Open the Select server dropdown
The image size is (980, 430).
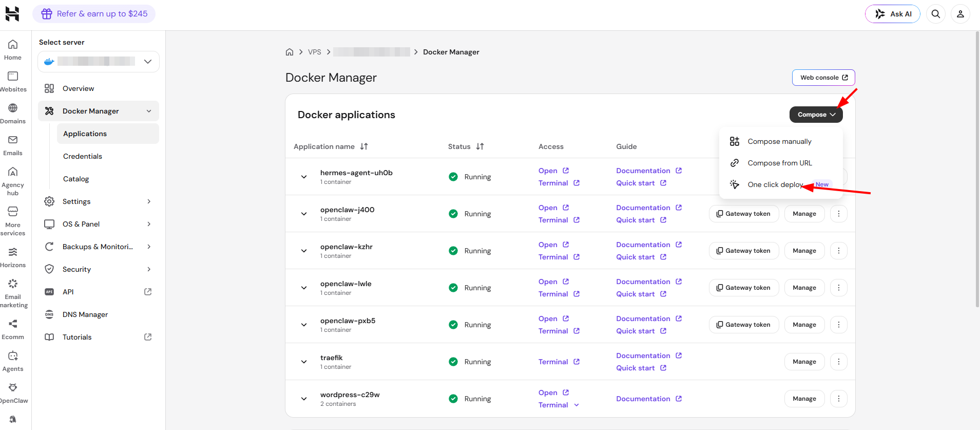(x=99, y=62)
